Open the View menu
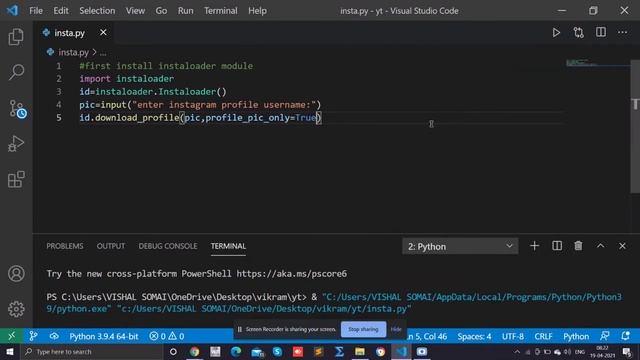 tap(135, 11)
